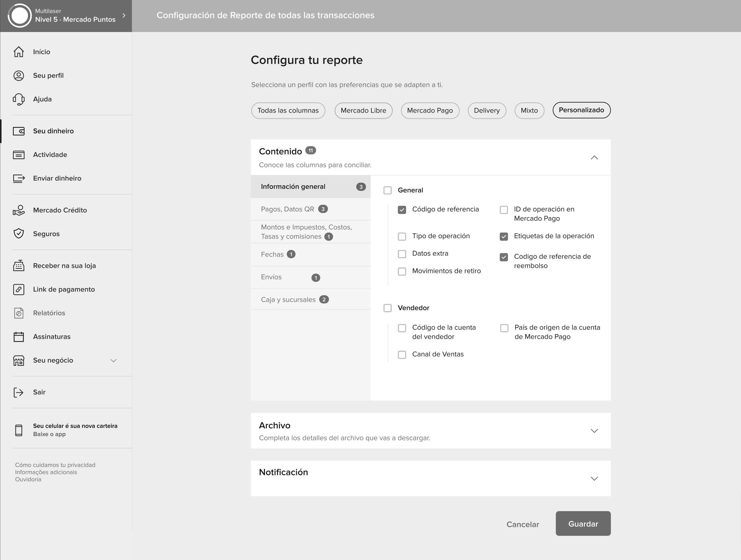Uncheck Código de referencia checkbox
The height and width of the screenshot is (560, 741).
(x=402, y=210)
